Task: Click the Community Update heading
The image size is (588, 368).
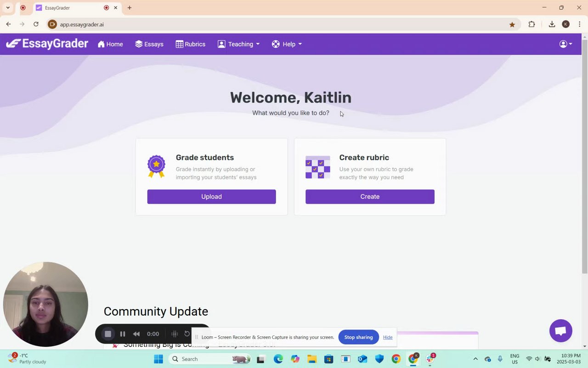Action: (x=156, y=311)
